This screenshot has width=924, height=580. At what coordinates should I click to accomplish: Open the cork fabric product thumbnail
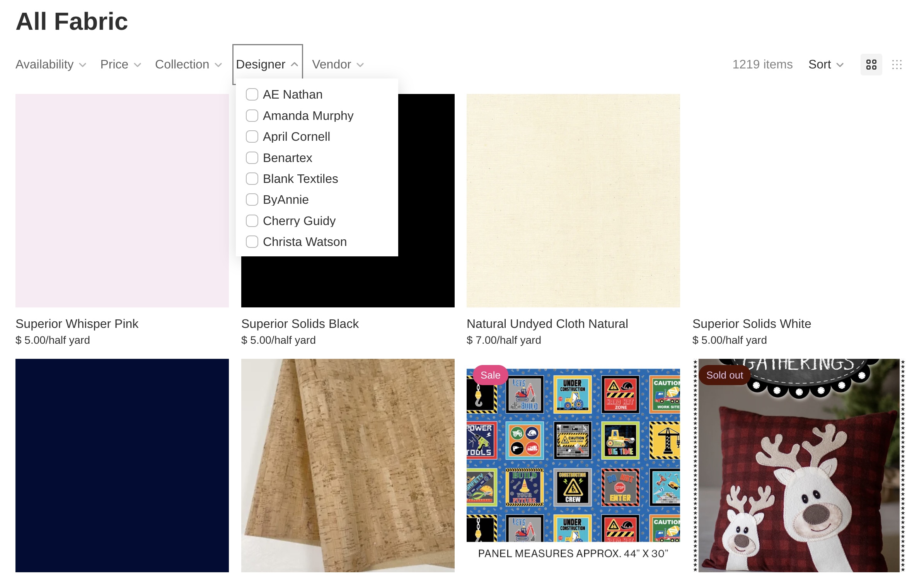click(x=348, y=466)
